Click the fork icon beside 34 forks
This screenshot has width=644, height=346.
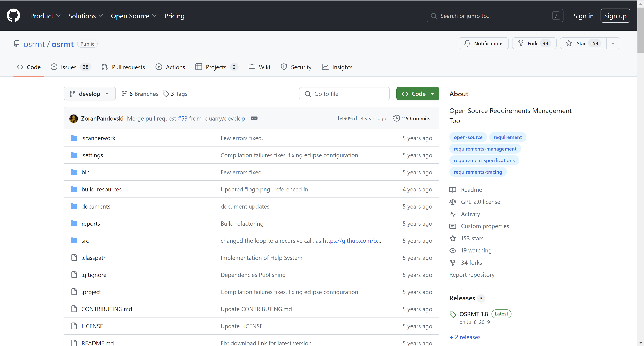(x=453, y=263)
